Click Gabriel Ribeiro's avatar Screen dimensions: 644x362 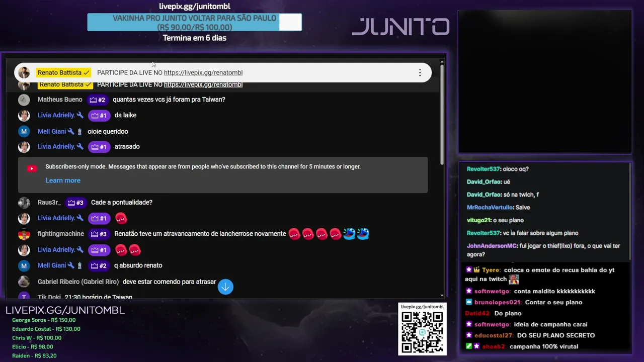click(24, 282)
